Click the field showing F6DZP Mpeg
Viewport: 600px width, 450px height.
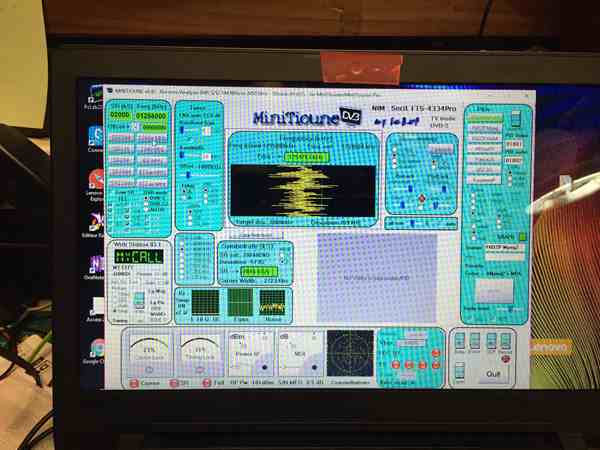(505, 247)
